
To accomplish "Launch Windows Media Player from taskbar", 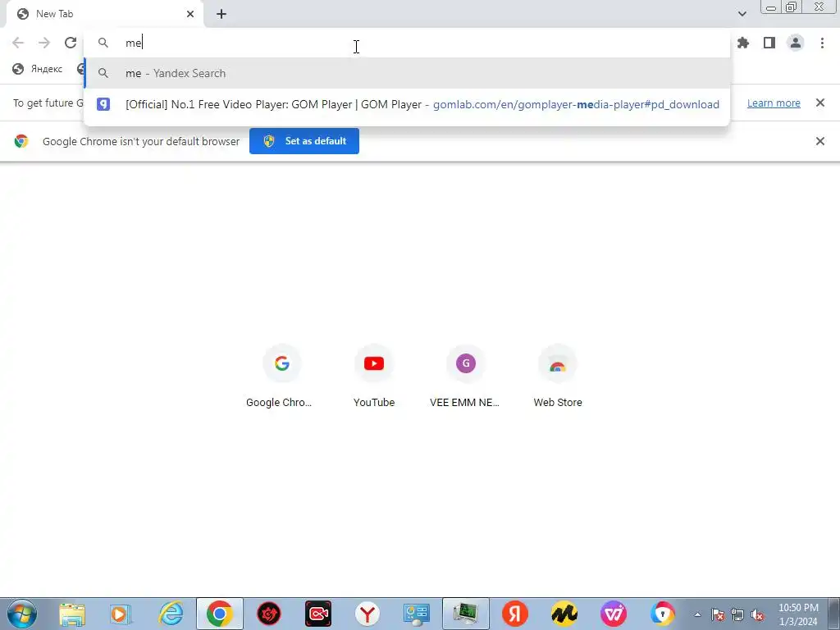I will [121, 614].
